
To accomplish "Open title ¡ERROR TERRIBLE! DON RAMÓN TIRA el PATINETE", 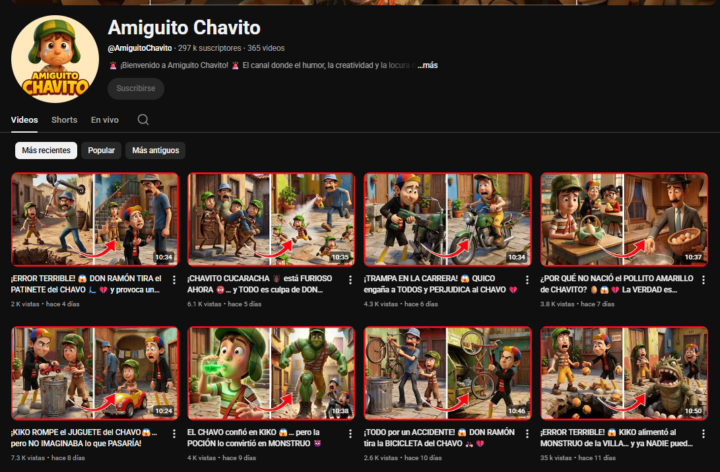I will tap(86, 284).
